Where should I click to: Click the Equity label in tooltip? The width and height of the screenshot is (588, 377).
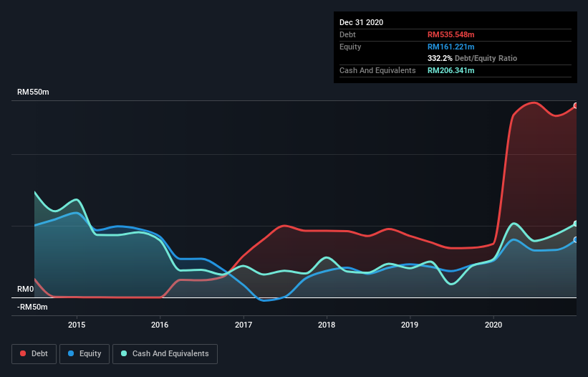click(350, 47)
